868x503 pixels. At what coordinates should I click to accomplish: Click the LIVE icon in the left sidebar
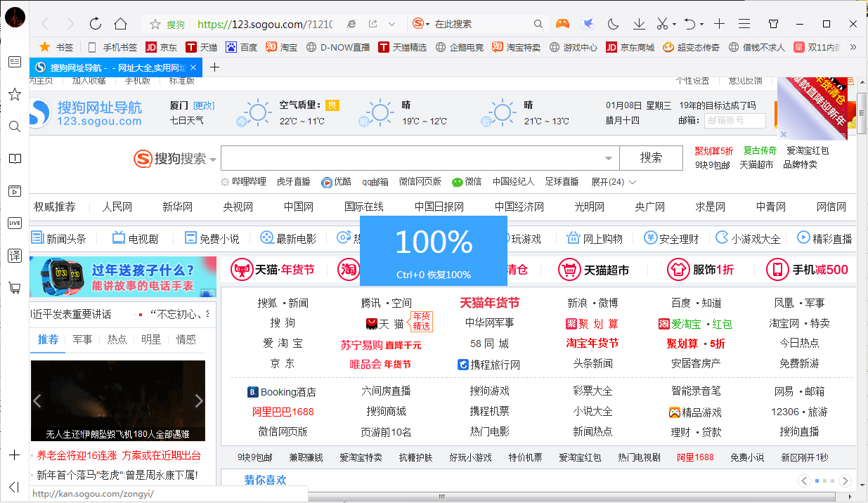tap(14, 223)
